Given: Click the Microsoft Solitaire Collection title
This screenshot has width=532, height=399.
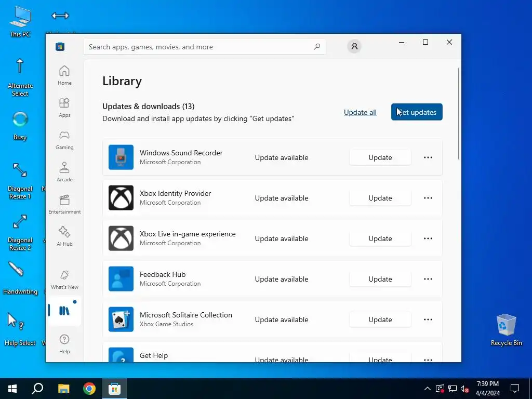Looking at the screenshot, I should [186, 315].
